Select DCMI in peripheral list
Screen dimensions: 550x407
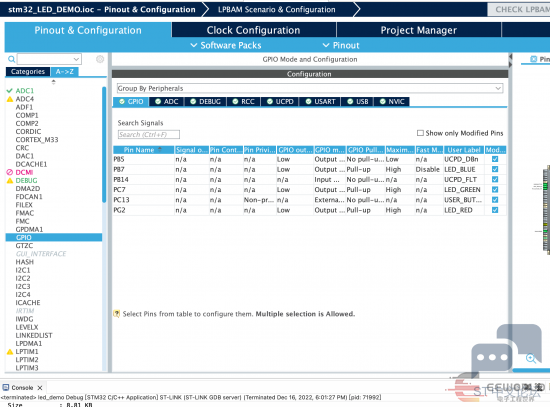[24, 172]
